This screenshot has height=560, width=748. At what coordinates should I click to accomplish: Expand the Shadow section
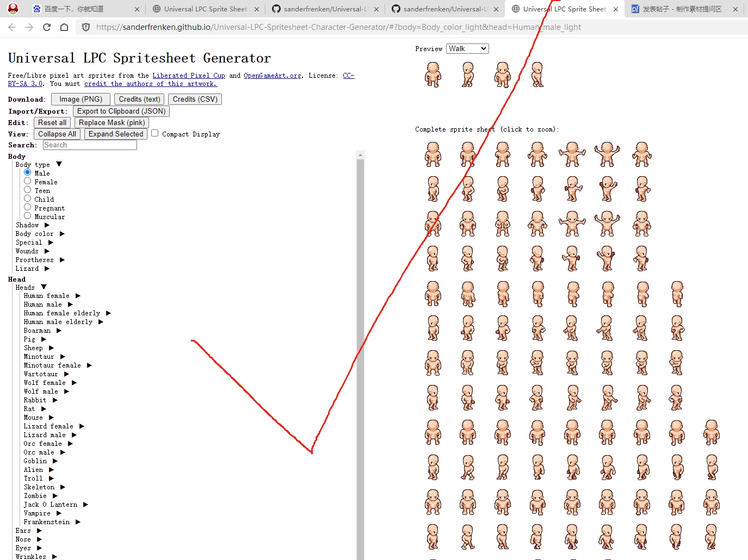pyautogui.click(x=47, y=225)
